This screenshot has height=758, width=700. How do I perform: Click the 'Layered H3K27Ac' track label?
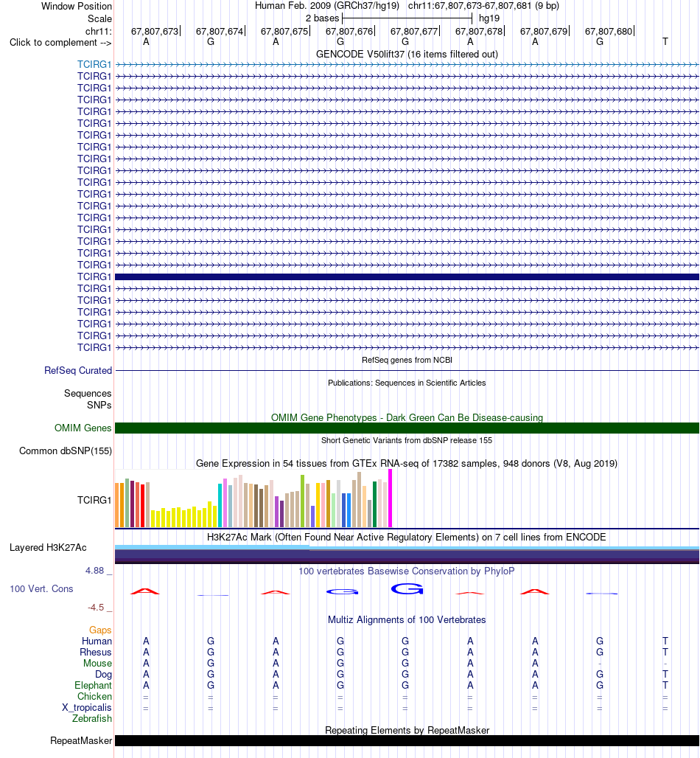click(48, 548)
